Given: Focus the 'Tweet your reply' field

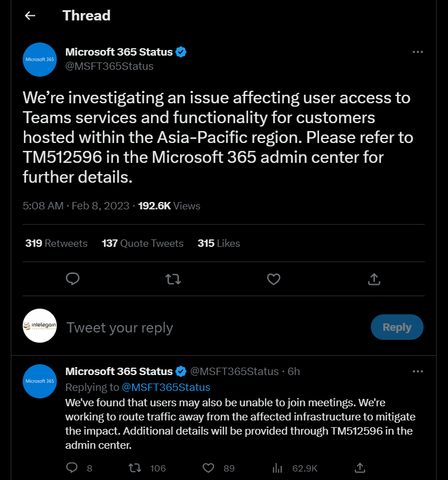Looking at the screenshot, I should 215,327.
